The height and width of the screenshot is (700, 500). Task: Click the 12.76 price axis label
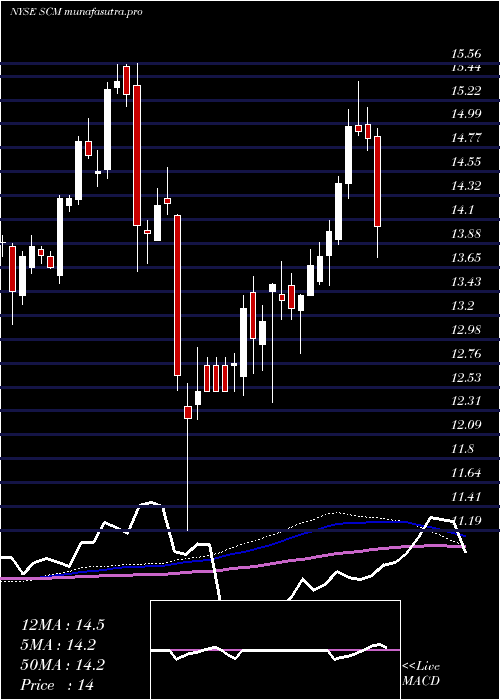pos(466,354)
